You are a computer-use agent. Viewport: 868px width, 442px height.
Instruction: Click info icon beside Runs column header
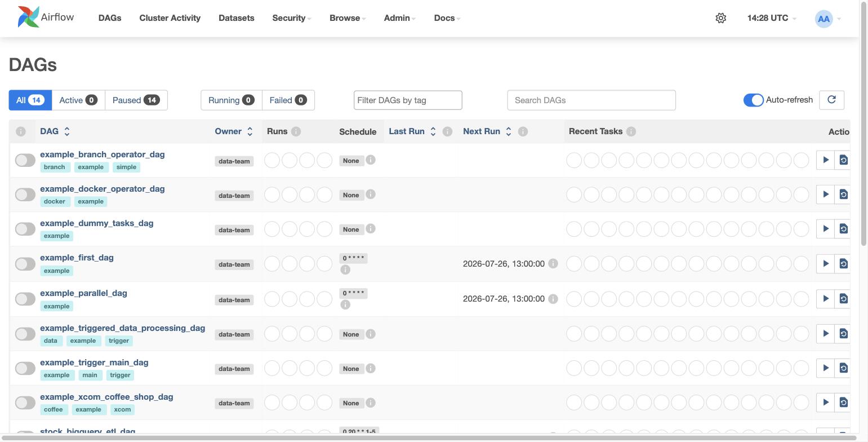click(296, 131)
